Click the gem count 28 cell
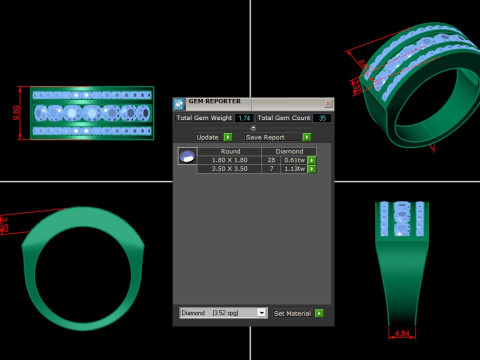480x360 pixels. 271,160
